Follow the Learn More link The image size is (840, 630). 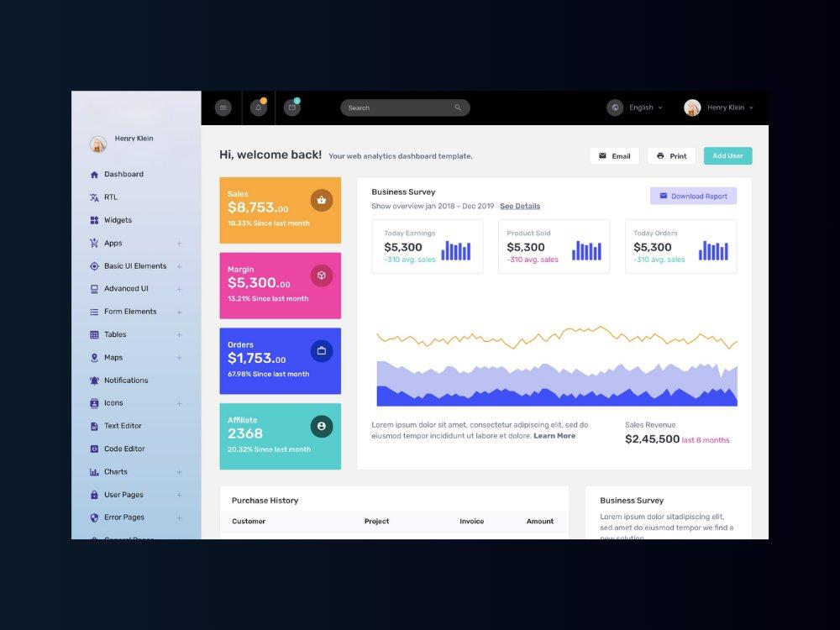[x=554, y=436]
